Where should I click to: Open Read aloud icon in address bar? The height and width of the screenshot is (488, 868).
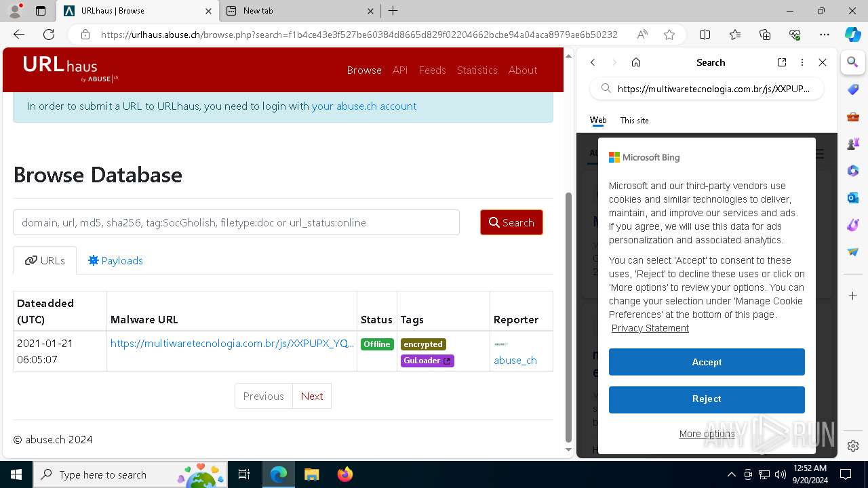pyautogui.click(x=642, y=35)
